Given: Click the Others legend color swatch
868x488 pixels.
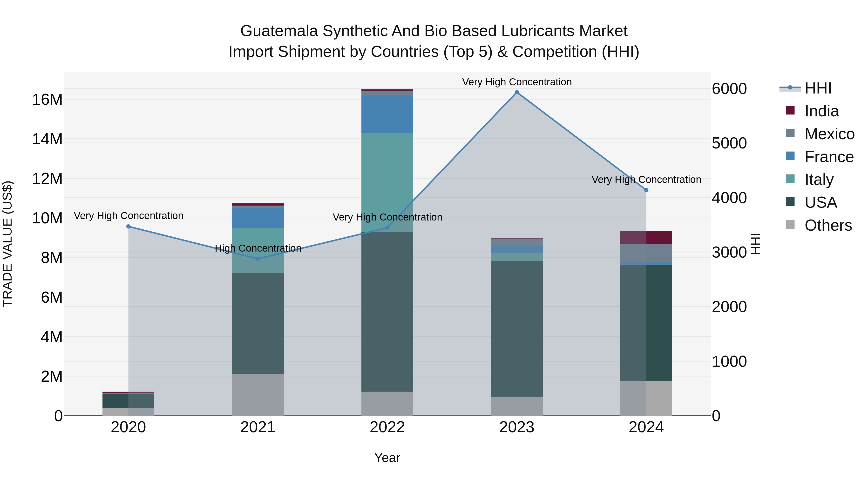Looking at the screenshot, I should click(790, 225).
